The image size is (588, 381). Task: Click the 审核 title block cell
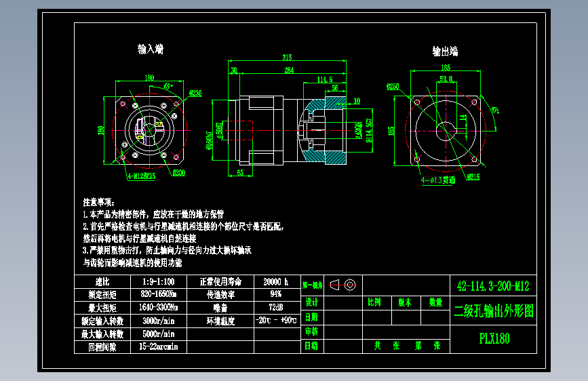pyautogui.click(x=311, y=332)
